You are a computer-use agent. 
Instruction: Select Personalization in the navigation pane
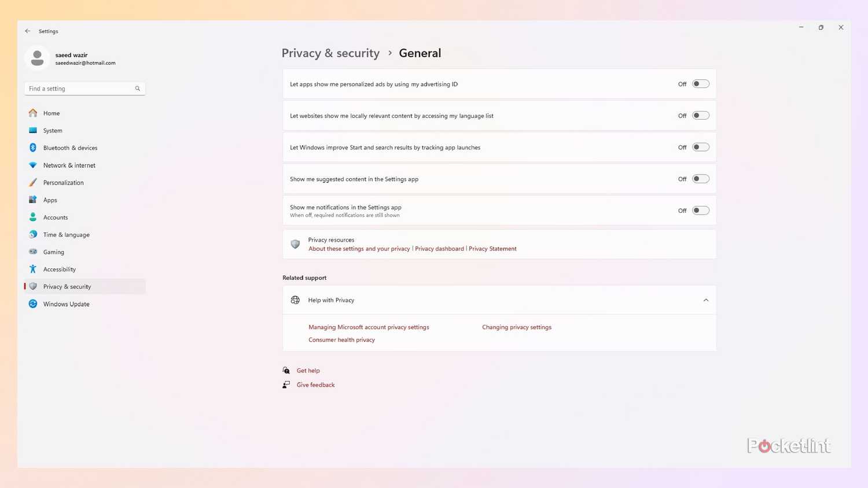click(63, 182)
